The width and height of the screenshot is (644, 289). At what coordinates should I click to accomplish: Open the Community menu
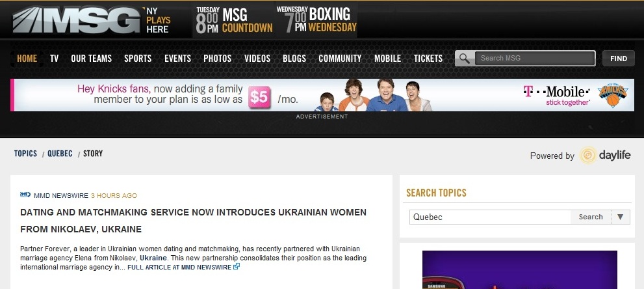point(340,59)
